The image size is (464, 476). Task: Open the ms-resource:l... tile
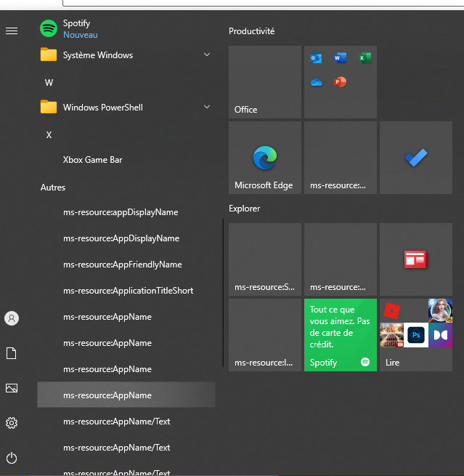265,335
